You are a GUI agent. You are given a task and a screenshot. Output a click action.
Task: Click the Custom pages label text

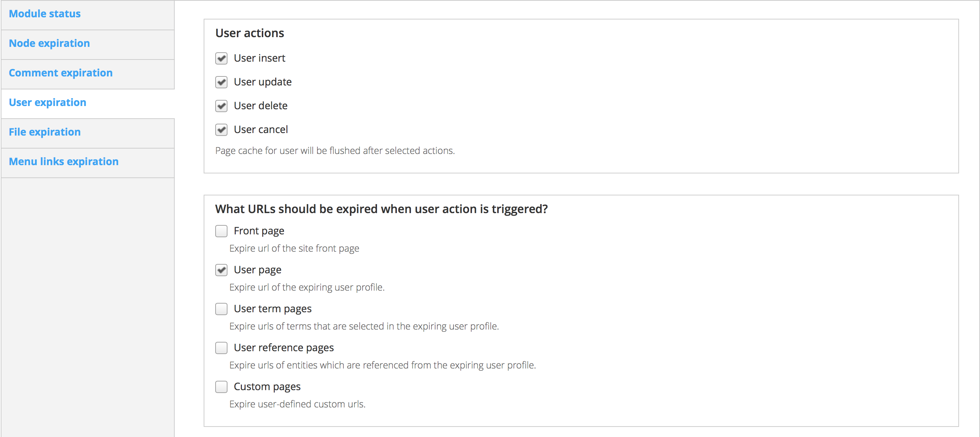click(267, 387)
